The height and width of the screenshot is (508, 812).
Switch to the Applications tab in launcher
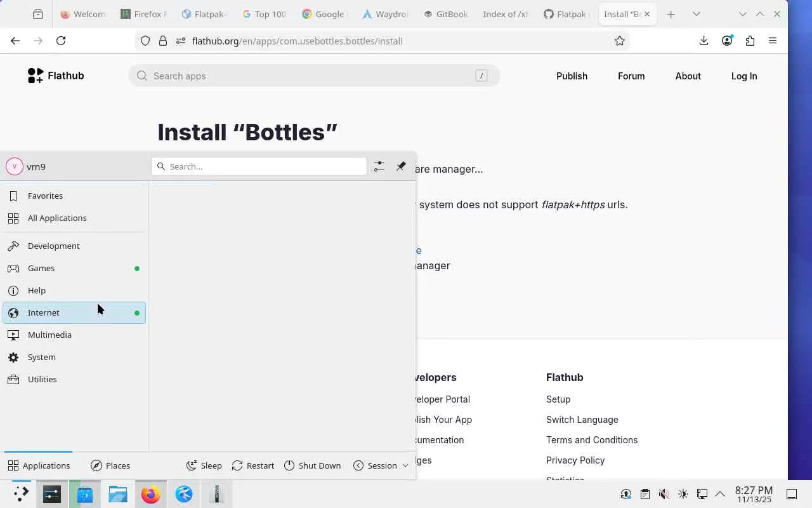tap(39, 465)
